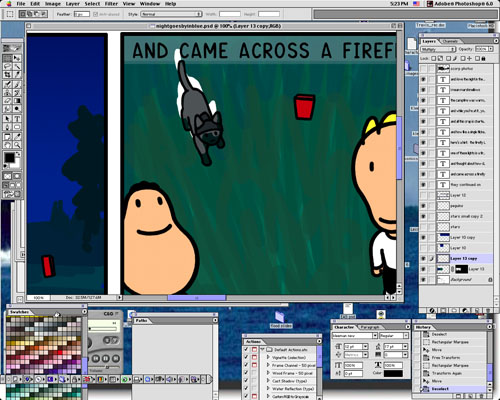Expand the Wood Frame action triangle
This screenshot has height=400, width=500.
pos(268,373)
